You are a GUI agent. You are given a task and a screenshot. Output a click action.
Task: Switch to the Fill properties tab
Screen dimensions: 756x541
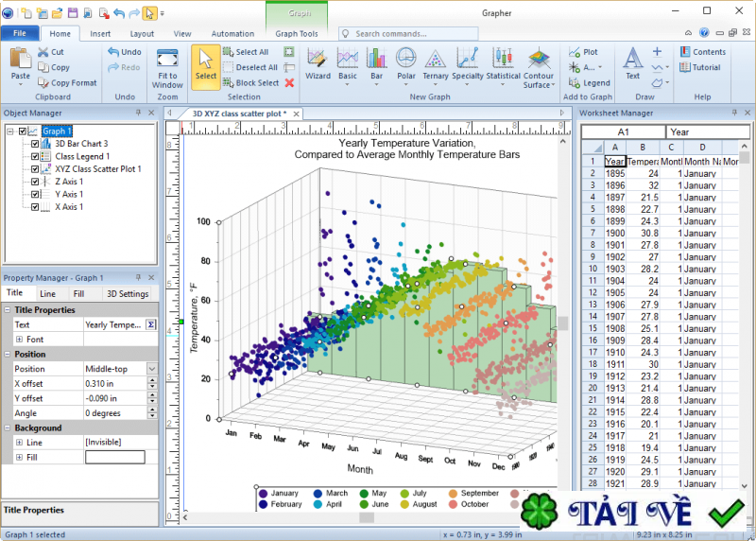coord(78,294)
